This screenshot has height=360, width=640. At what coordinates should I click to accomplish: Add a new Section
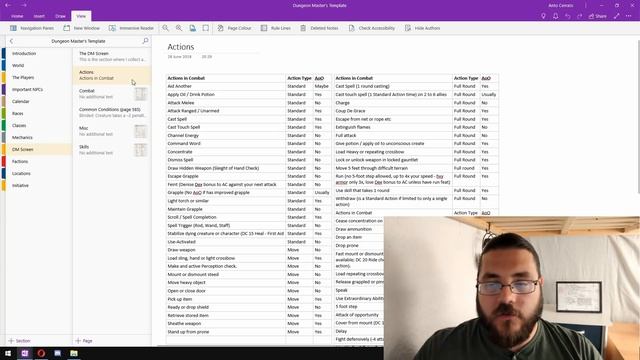pos(19,341)
